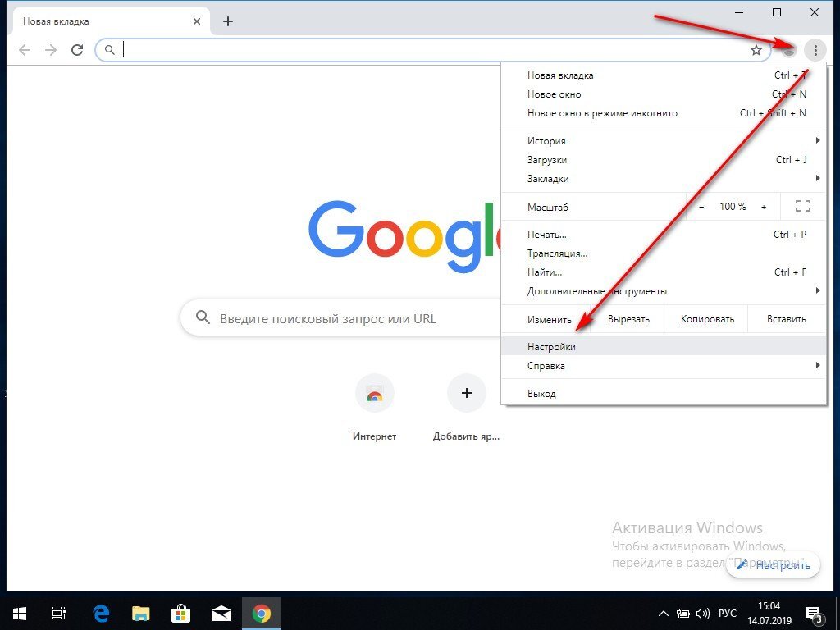Click the browser forward arrow
Viewport: 840px width, 630px height.
point(51,50)
